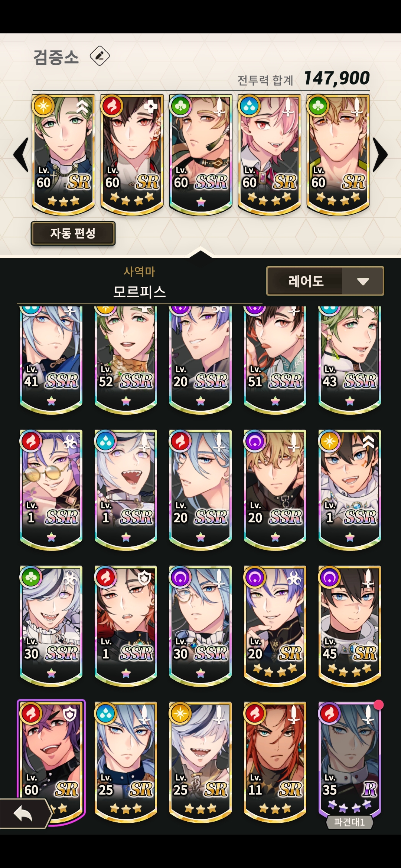Viewport: 401px width, 868px height.
Task: Open the 레어도 sort dropdown
Action: click(325, 281)
